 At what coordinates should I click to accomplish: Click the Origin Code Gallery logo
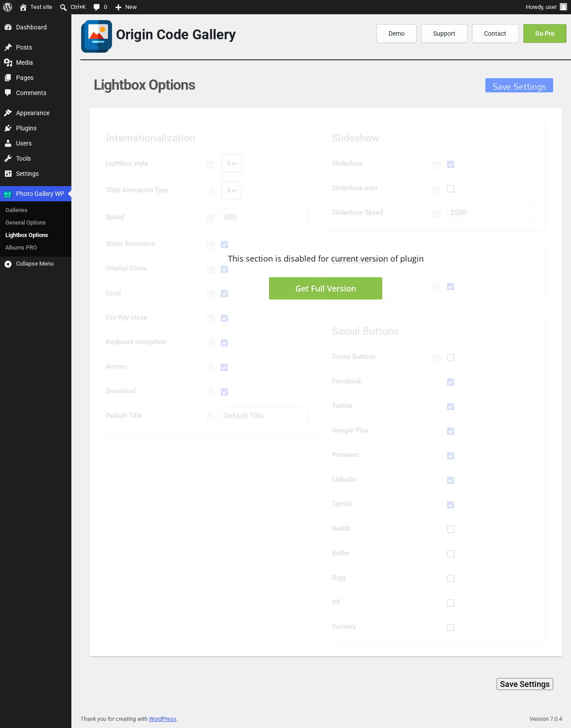96,36
